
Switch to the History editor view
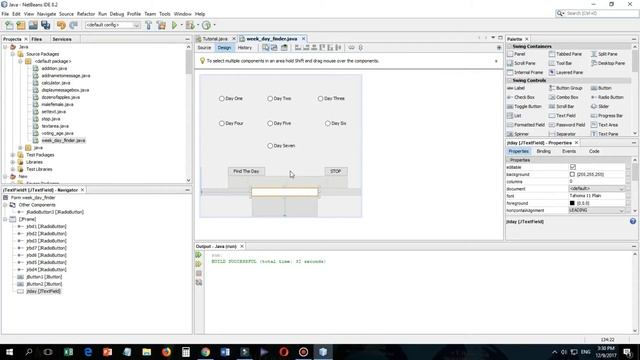(x=245, y=48)
